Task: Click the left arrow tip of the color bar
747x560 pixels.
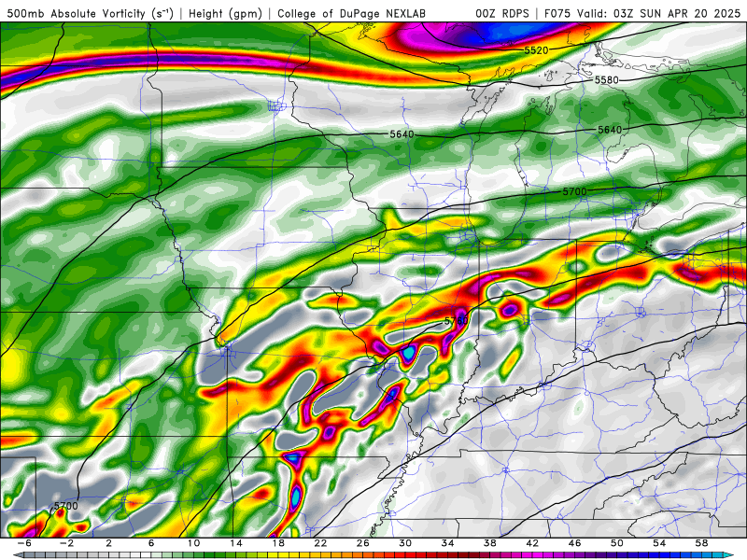Action: tap(17, 555)
